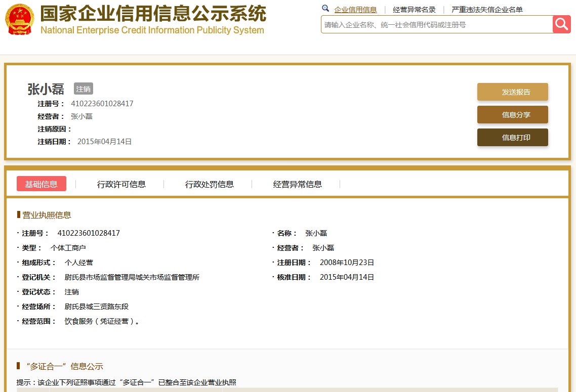Click the “多证合一”信息公示 section heading
The height and width of the screenshot is (392, 576).
[64, 366]
